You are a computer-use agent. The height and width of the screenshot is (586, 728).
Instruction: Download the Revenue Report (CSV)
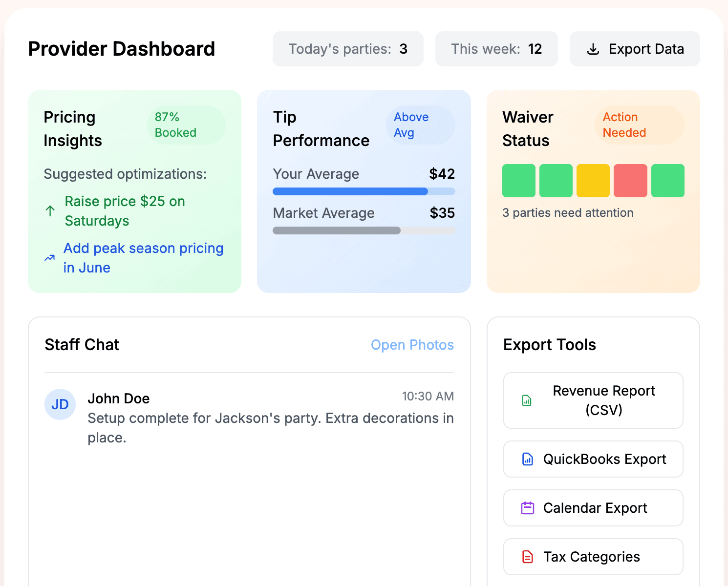(x=603, y=400)
